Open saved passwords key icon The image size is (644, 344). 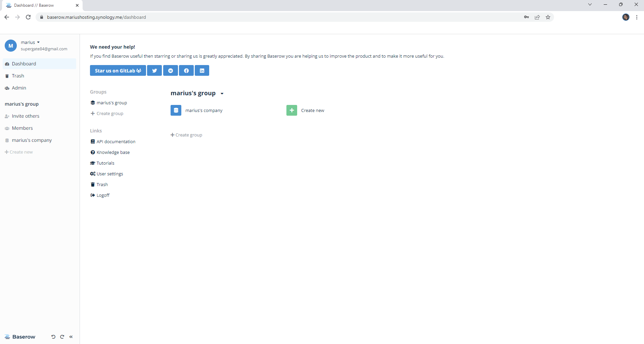526,17
